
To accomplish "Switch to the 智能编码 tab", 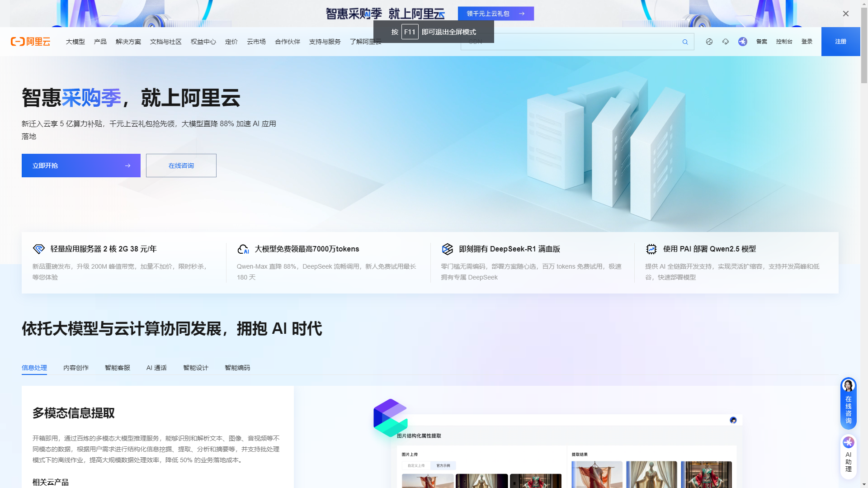I will (x=237, y=368).
